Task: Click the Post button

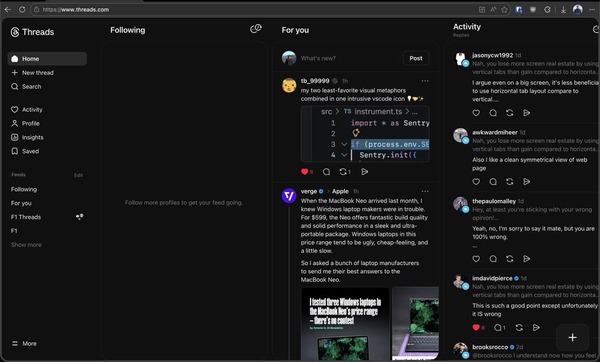Action: pos(416,58)
